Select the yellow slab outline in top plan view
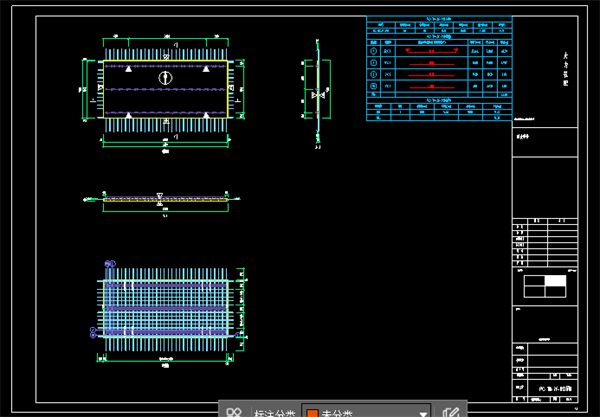Image resolution: width=600 pixels, height=417 pixels. tap(166, 89)
